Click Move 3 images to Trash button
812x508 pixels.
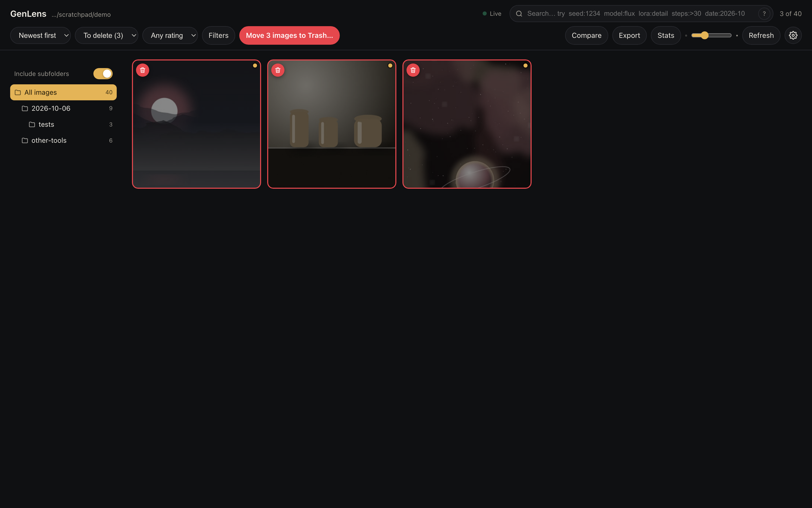[x=289, y=35]
